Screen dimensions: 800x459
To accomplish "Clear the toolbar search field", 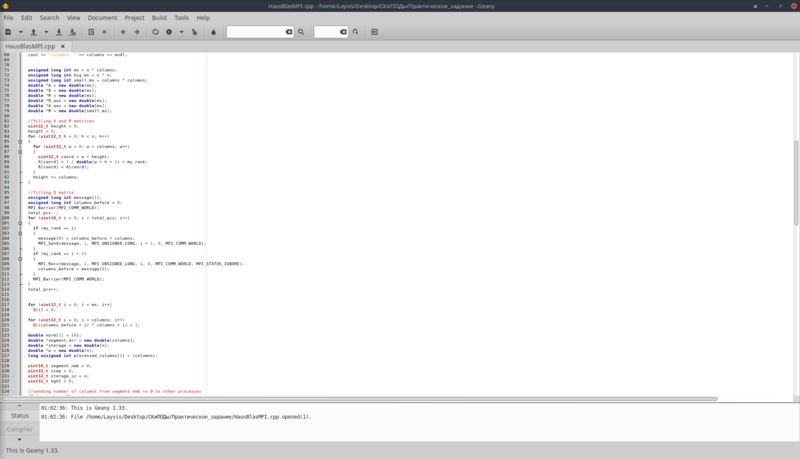I will [x=289, y=32].
